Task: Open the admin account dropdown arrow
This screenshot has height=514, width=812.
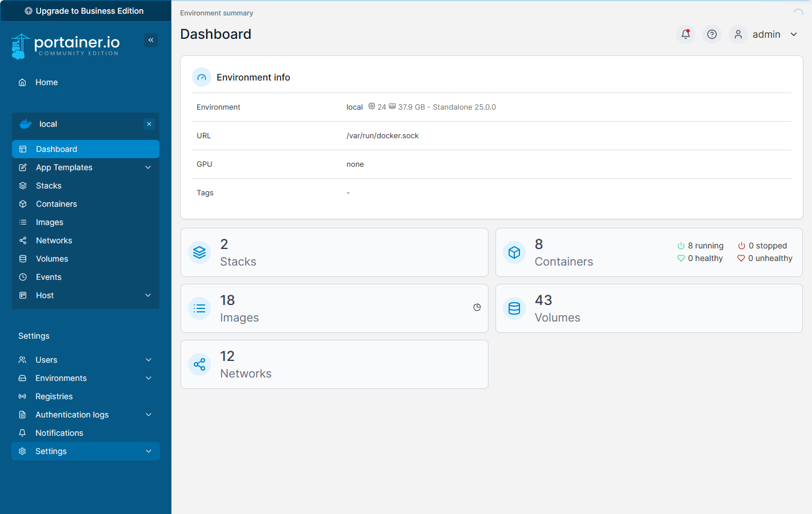Action: 794,34
